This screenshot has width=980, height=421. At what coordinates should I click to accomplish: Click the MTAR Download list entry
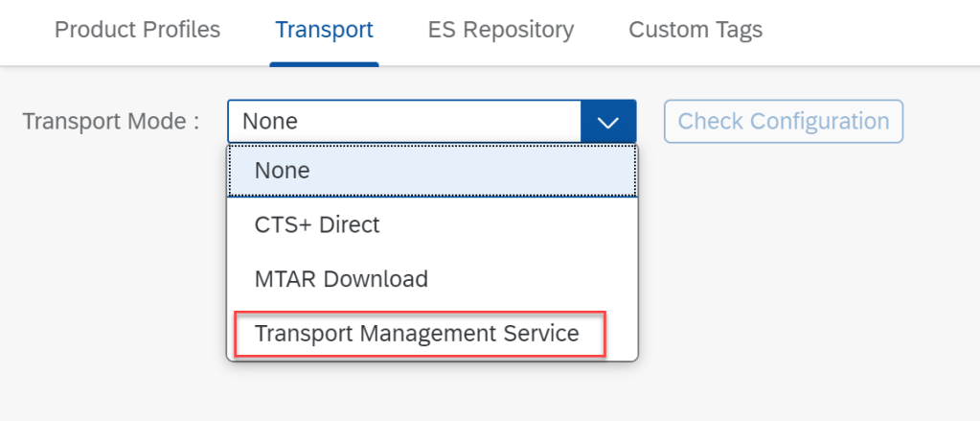pyautogui.click(x=431, y=279)
